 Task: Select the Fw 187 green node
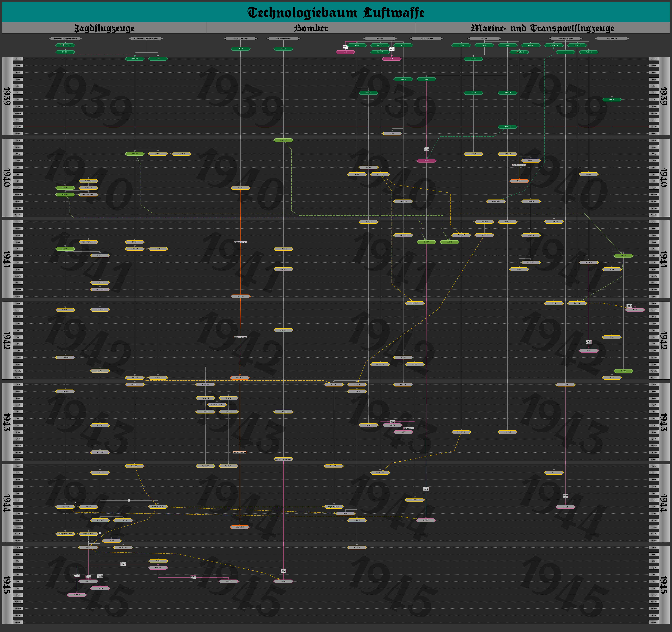pyautogui.click(x=158, y=59)
